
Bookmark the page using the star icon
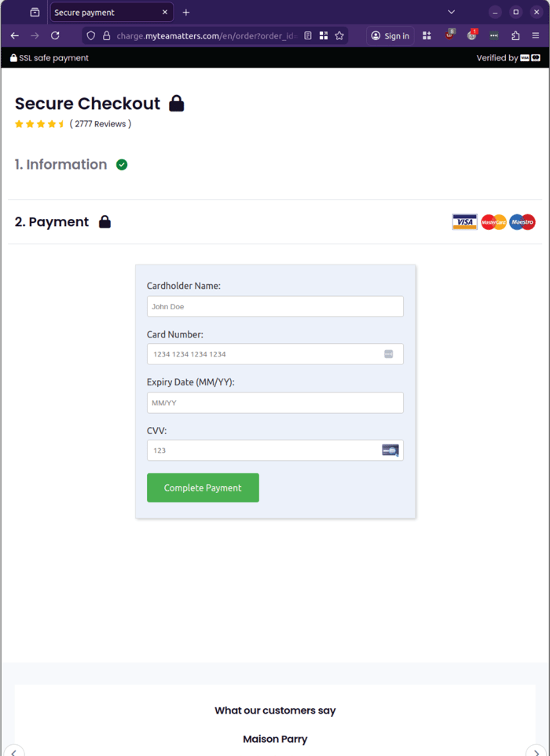(x=339, y=35)
